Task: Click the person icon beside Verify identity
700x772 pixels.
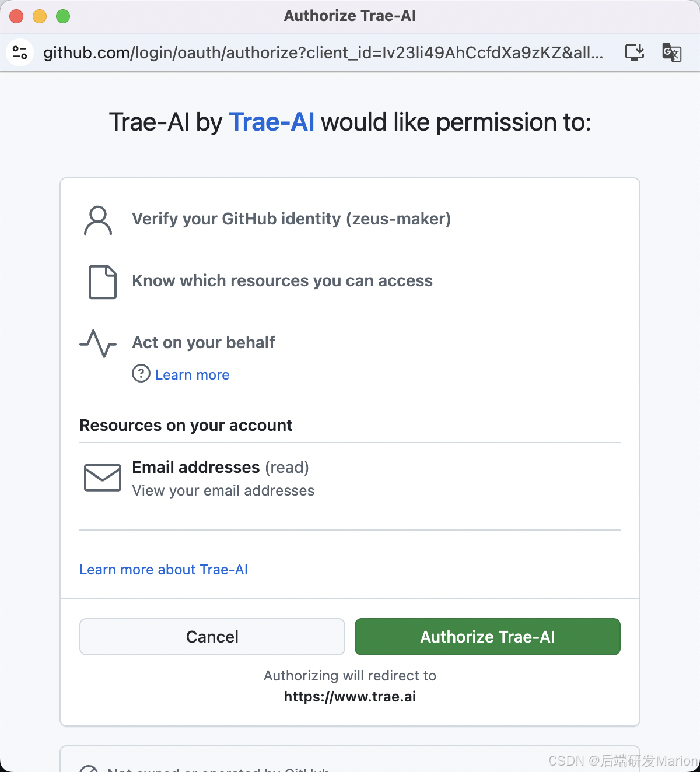Action: pos(98,220)
